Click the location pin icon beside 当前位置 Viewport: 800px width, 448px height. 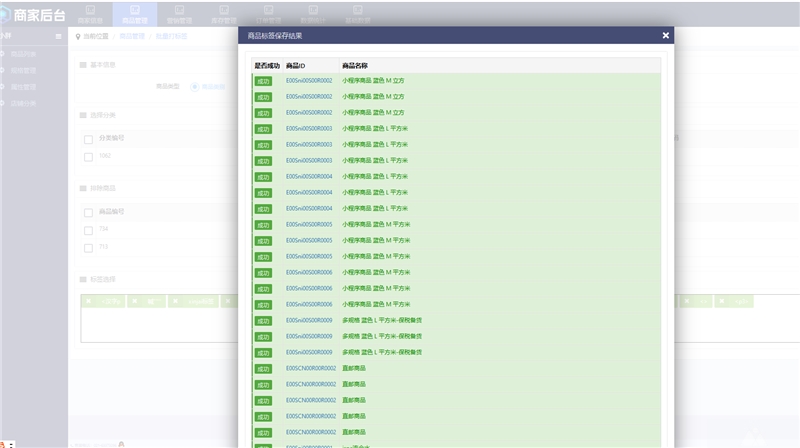tap(78, 36)
